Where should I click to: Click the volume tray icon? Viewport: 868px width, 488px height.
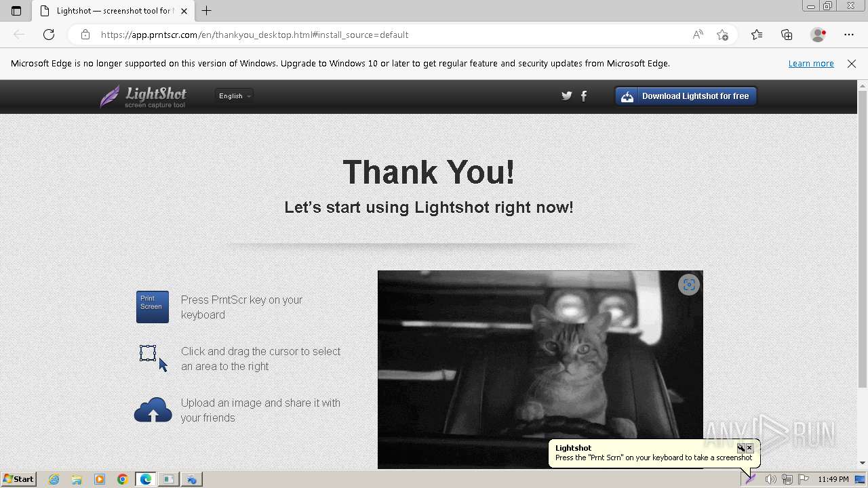(x=770, y=479)
